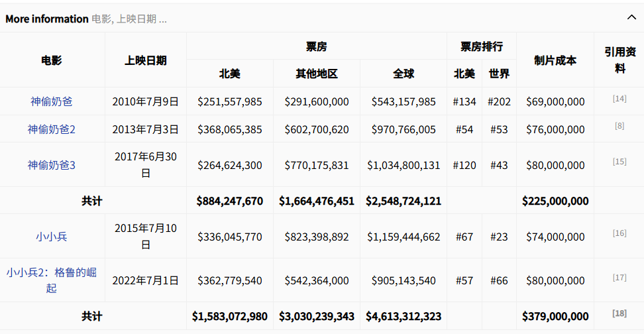The height and width of the screenshot is (334, 644).
Task: Click North America rank #57
Action: click(x=464, y=281)
